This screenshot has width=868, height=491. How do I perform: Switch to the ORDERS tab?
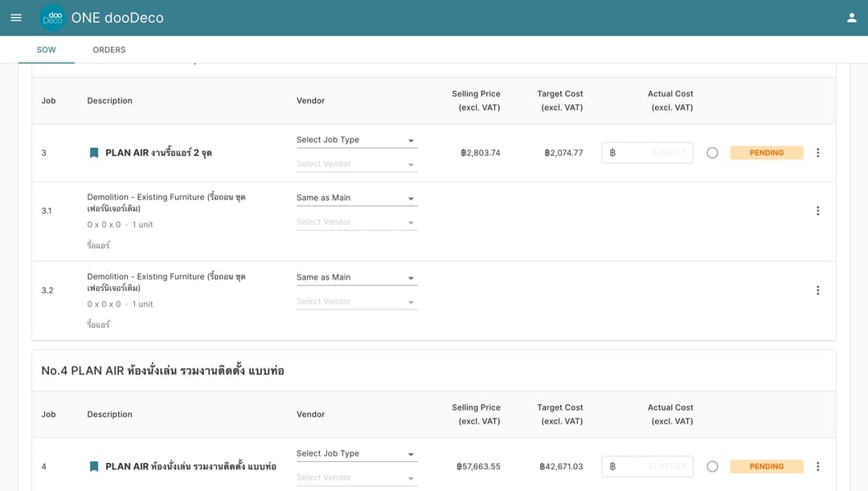click(x=109, y=50)
